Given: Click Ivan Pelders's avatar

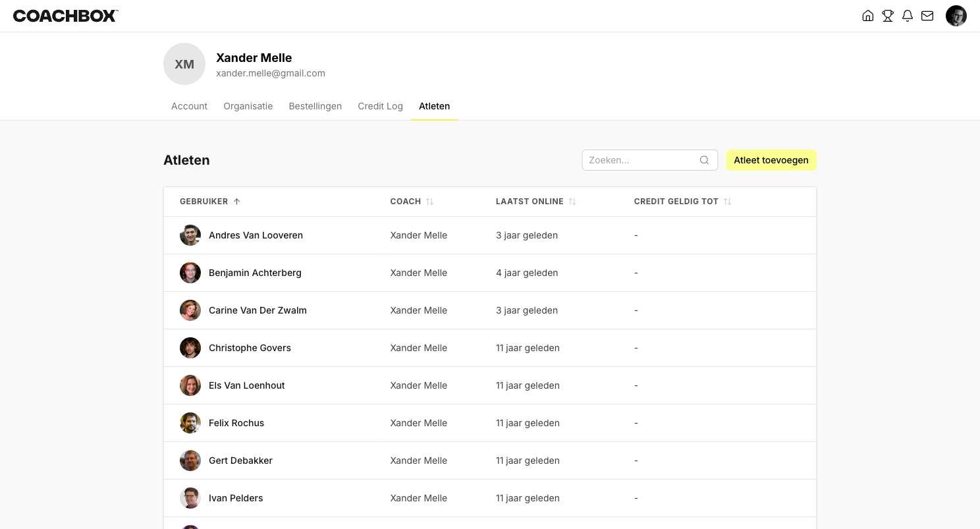Looking at the screenshot, I should tap(190, 498).
